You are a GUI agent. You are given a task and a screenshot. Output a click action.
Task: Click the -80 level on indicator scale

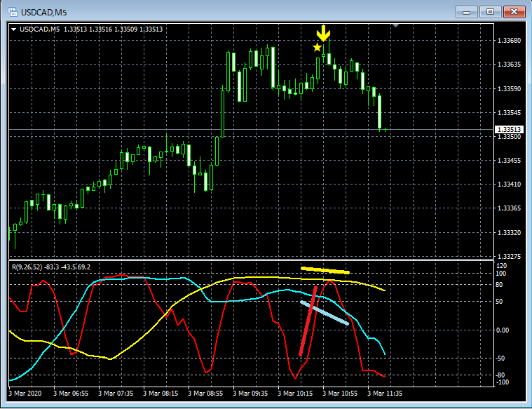(500, 375)
